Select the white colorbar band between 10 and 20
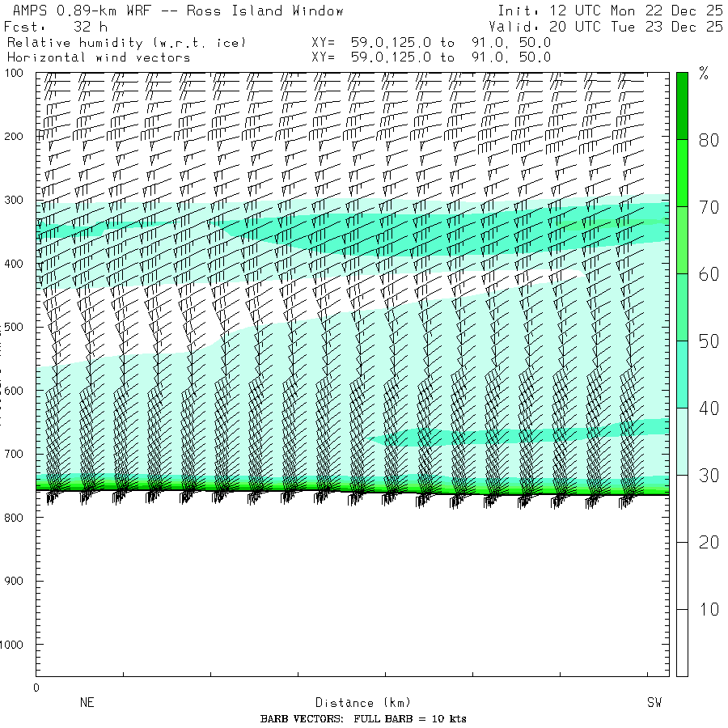728x728 pixels. click(682, 575)
